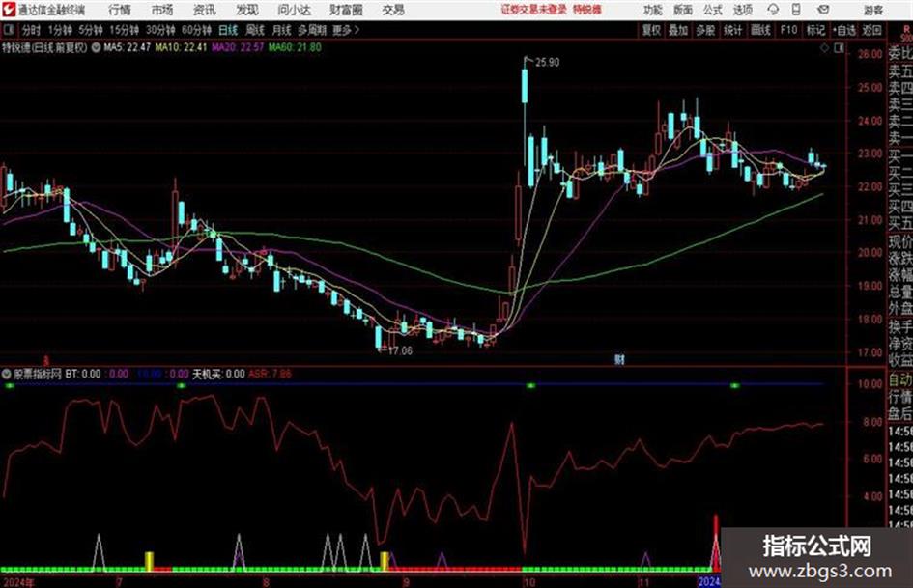Switch to 1分钟 chart period

click(x=59, y=30)
